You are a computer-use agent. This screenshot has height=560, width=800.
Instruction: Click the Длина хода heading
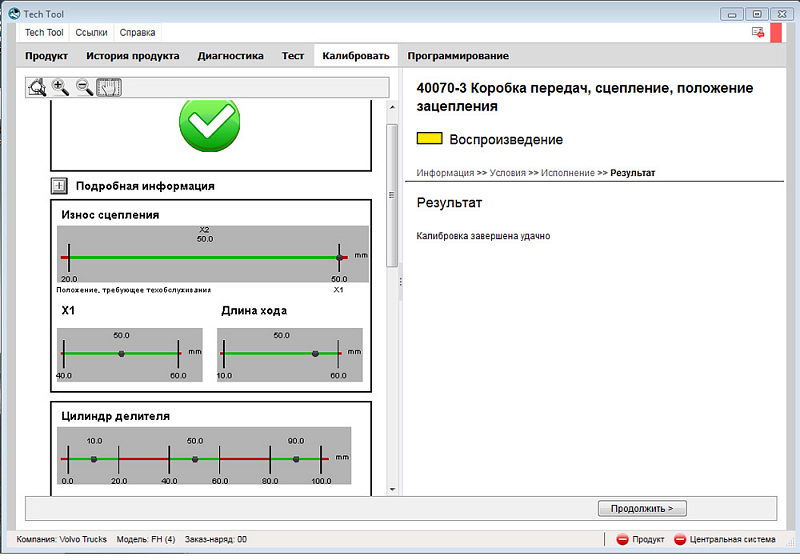tap(254, 311)
